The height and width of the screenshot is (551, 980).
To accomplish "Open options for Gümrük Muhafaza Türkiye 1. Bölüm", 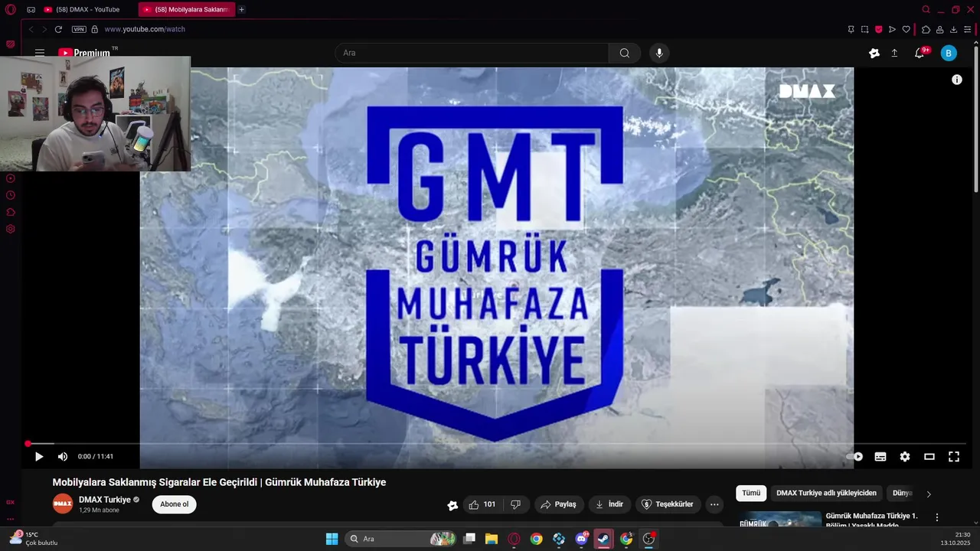I will (x=936, y=517).
